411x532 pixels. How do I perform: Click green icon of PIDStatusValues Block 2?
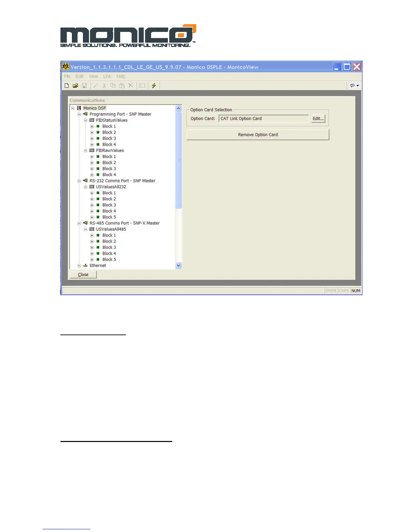point(98,132)
